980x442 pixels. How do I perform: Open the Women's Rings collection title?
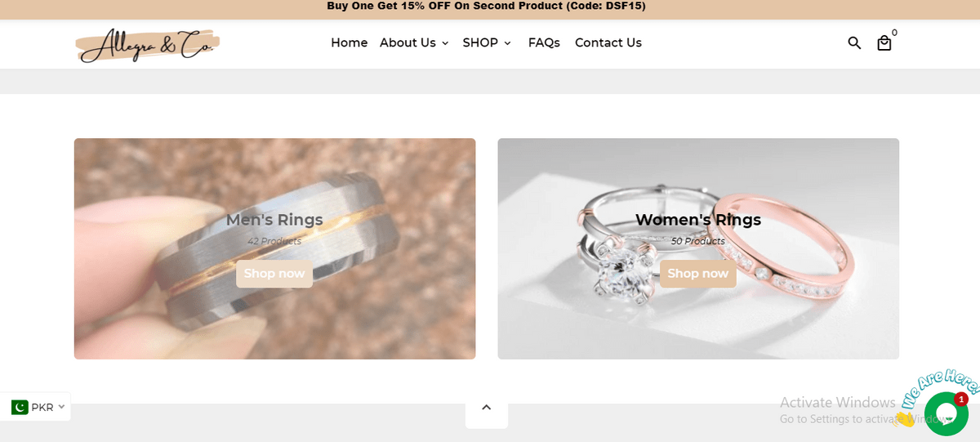(698, 220)
